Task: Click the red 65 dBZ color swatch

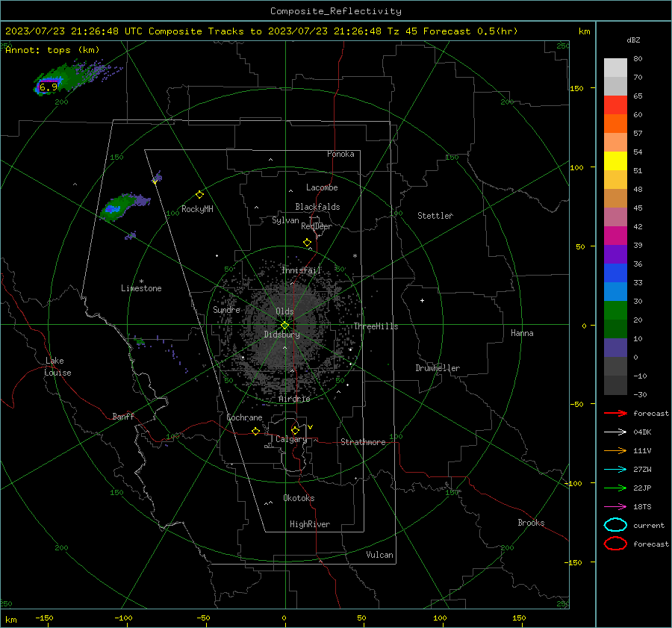Action: coord(615,105)
